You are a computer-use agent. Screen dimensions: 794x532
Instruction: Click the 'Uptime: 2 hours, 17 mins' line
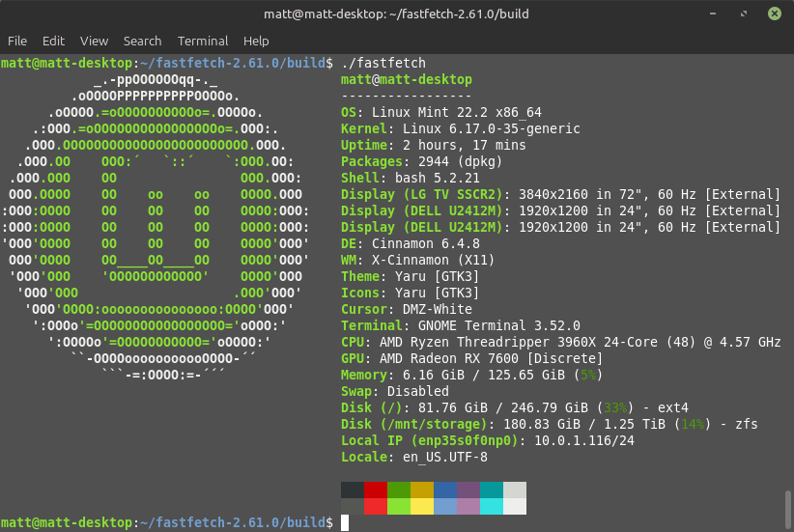(x=434, y=145)
